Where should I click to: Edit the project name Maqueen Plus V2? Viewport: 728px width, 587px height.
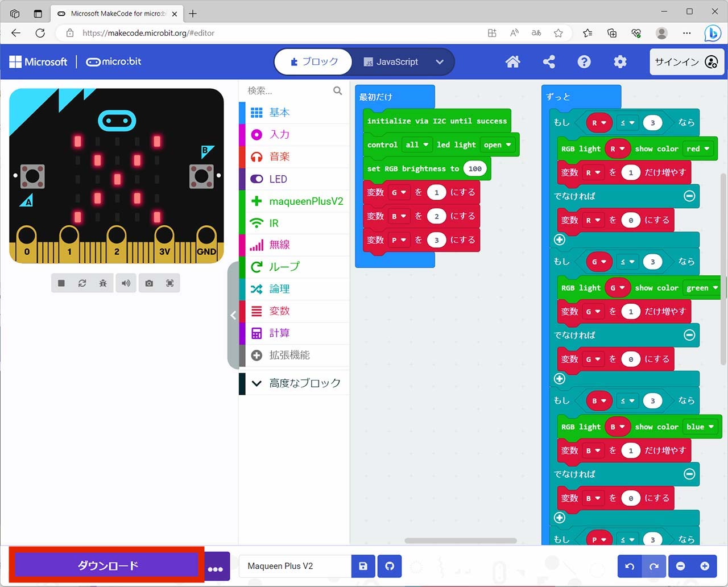click(295, 566)
